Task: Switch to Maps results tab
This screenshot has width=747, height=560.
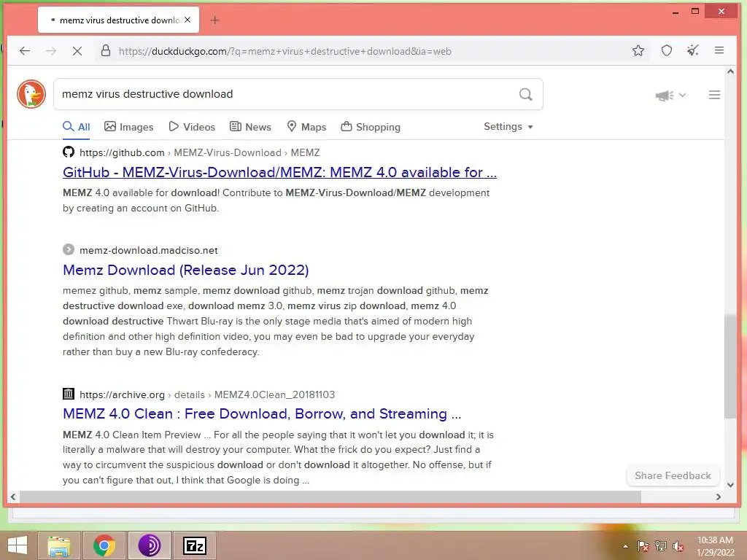Action: [x=307, y=127]
